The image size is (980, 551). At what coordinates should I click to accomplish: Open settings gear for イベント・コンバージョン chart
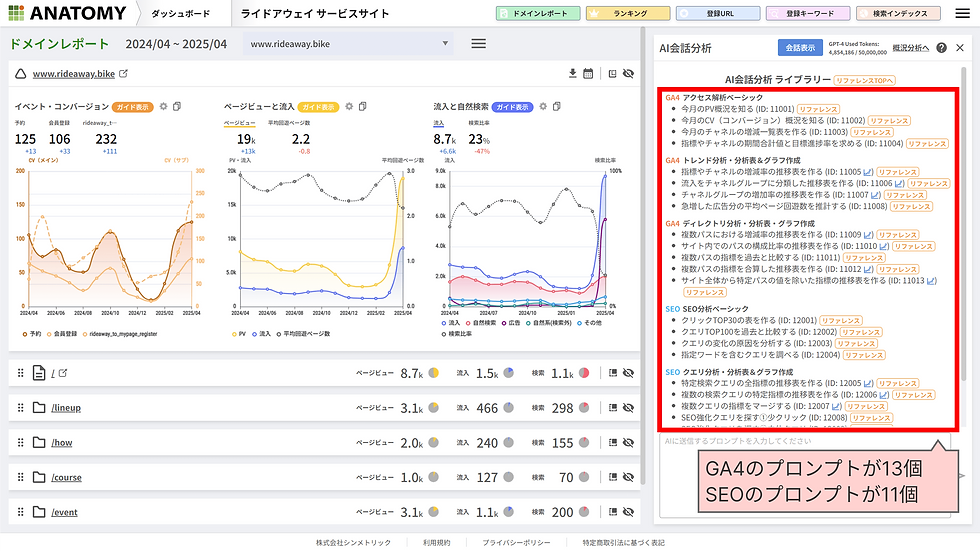[x=163, y=107]
